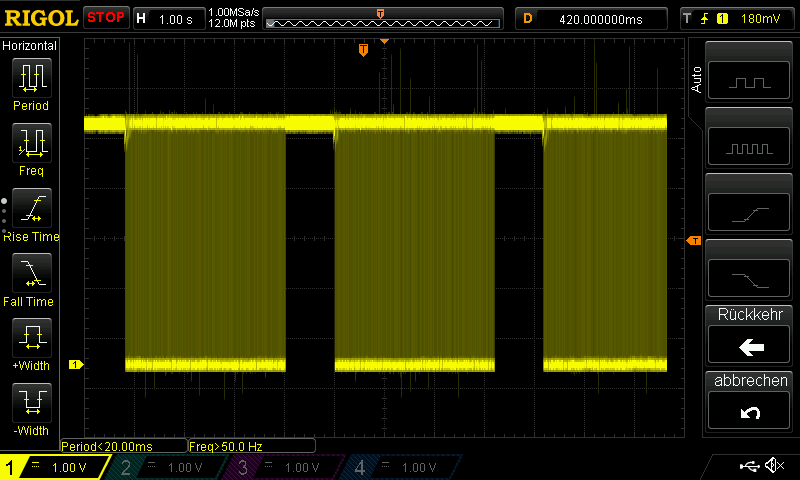Click the 12.0M pts memory depth text
Viewport: 800px width, 480px height.
click(232, 23)
